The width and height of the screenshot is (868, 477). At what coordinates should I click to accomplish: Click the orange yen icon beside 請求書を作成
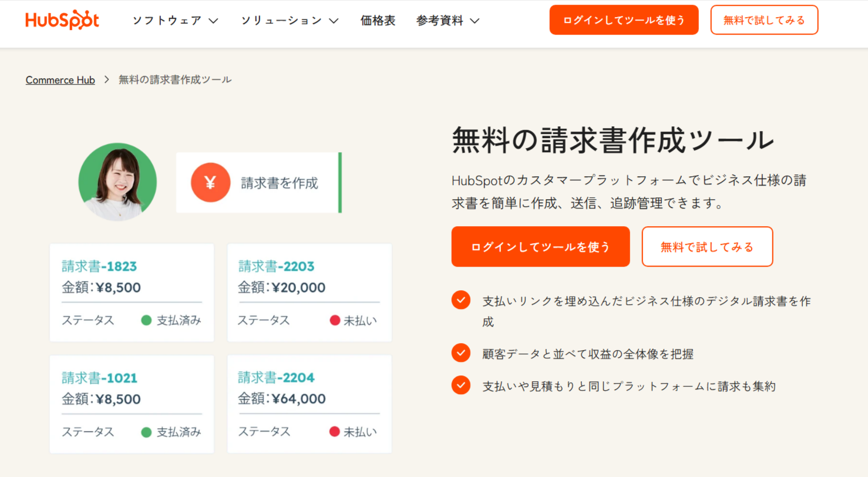210,183
